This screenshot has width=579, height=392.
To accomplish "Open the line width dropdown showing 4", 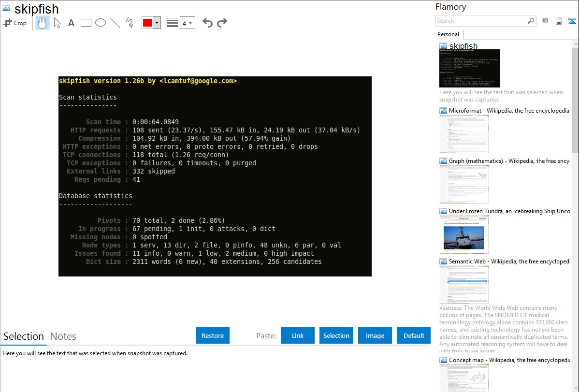I will [x=187, y=23].
